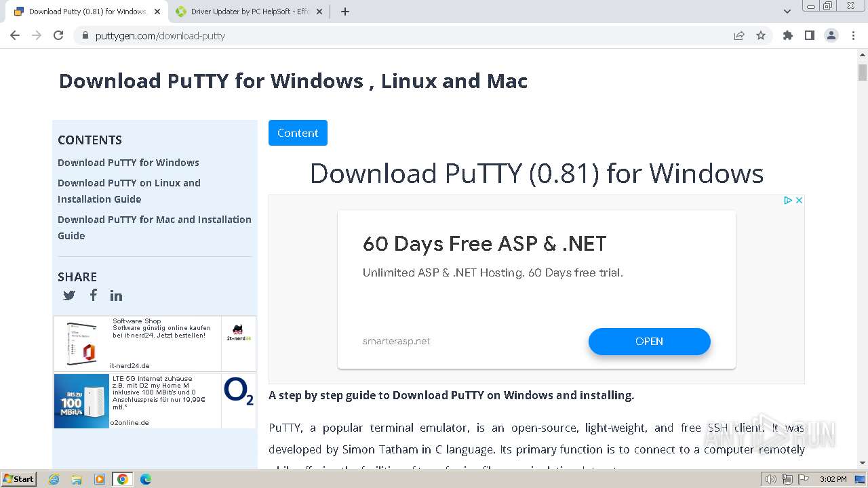Open the Chrome profile avatar
The image size is (868, 488).
pyautogui.click(x=831, y=35)
